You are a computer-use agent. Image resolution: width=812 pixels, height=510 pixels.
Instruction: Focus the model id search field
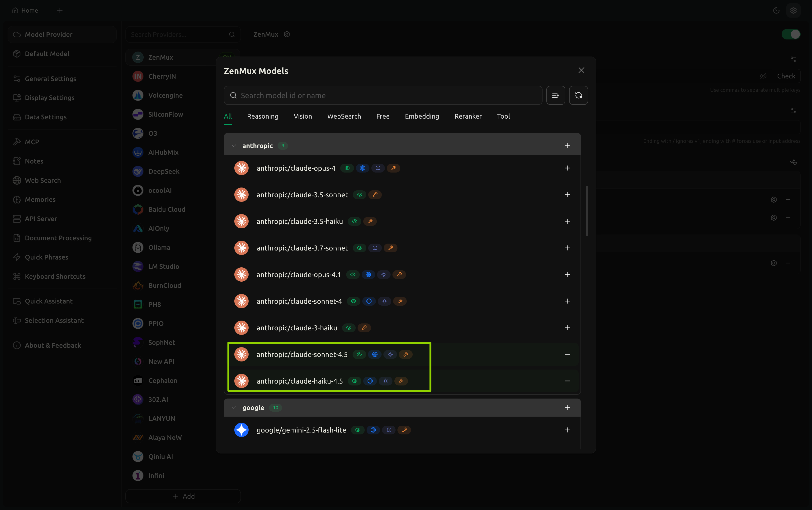coord(383,96)
